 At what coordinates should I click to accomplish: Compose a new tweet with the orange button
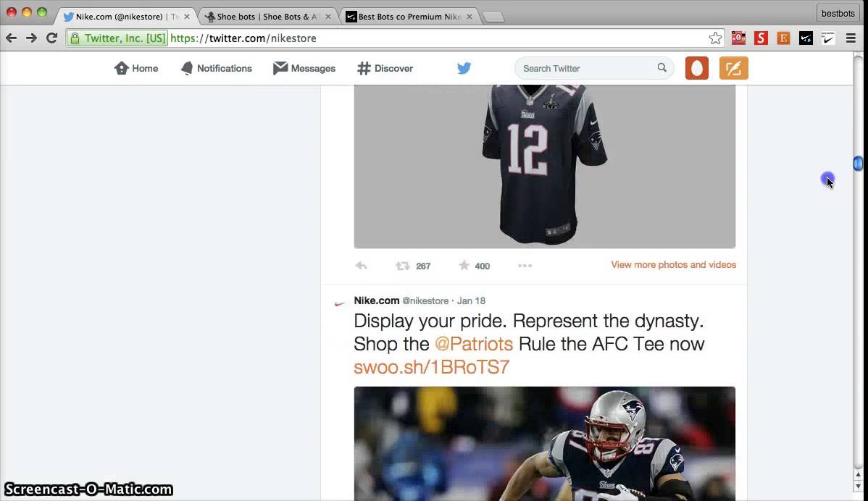coord(733,68)
